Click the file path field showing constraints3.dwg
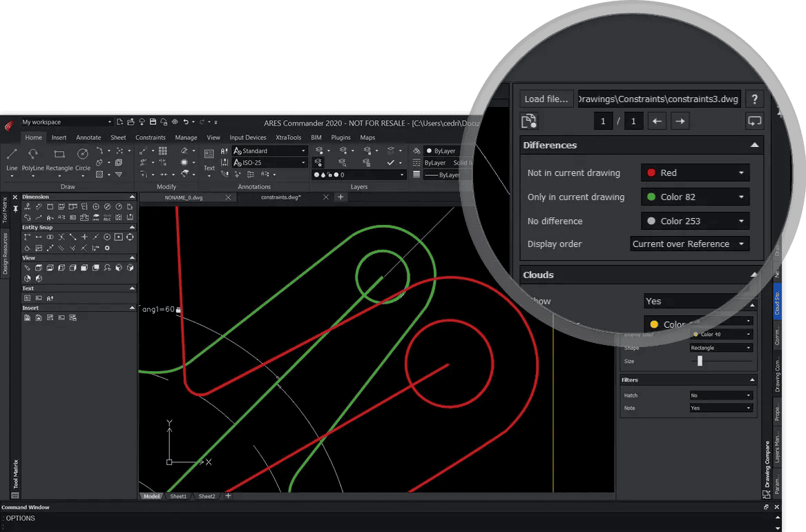 pyautogui.click(x=660, y=99)
